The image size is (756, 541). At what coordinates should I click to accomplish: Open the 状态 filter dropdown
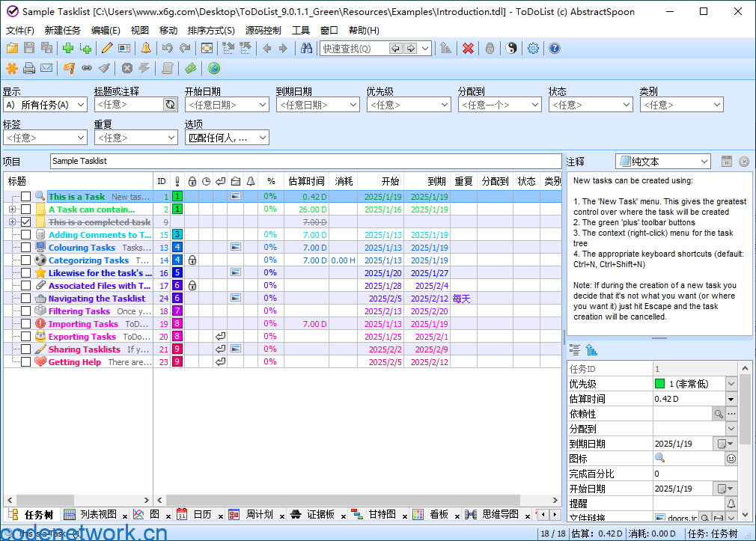click(x=591, y=105)
